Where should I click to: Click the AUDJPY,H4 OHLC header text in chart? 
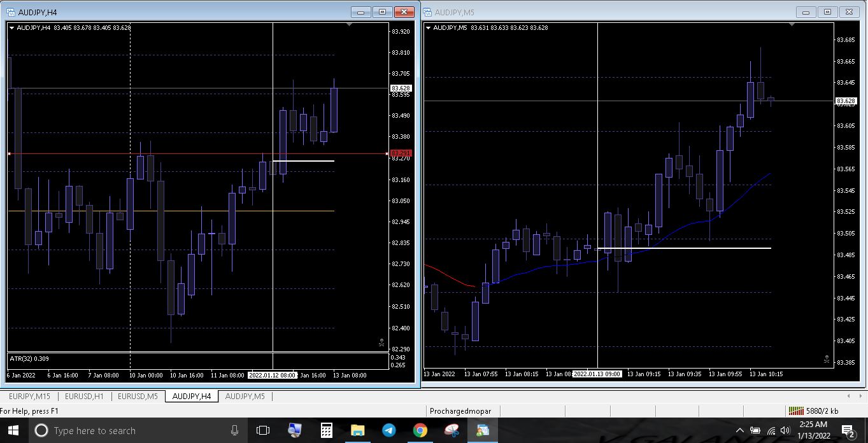[73, 27]
